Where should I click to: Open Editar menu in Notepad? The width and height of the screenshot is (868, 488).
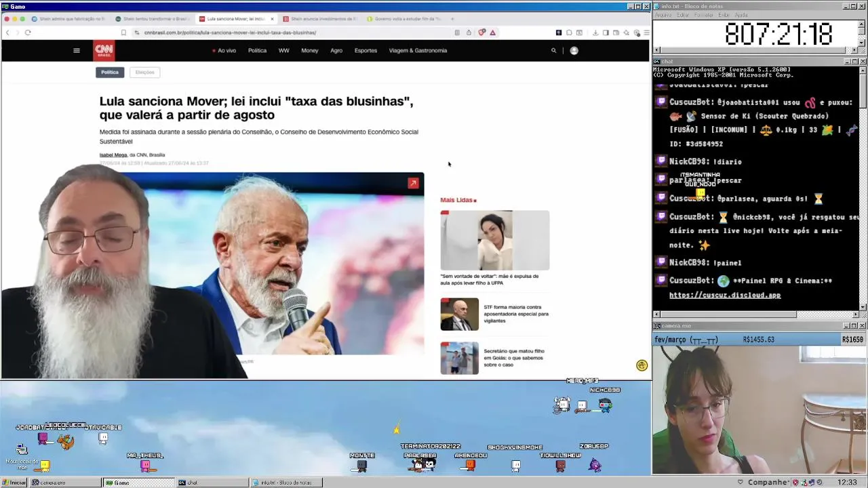click(682, 15)
